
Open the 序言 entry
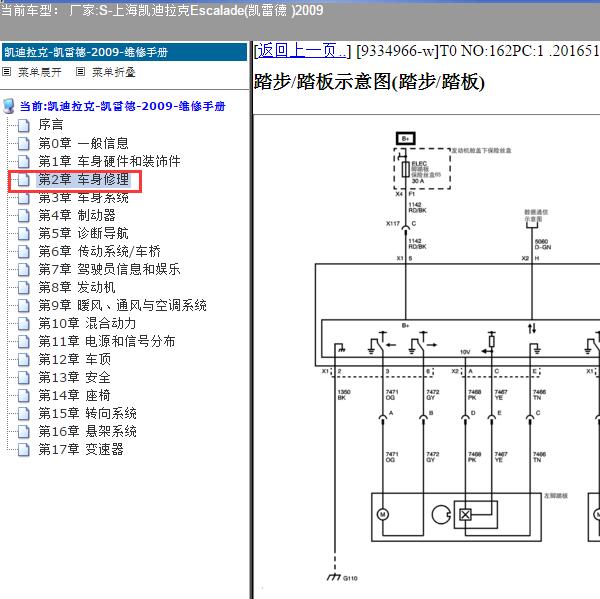point(51,125)
